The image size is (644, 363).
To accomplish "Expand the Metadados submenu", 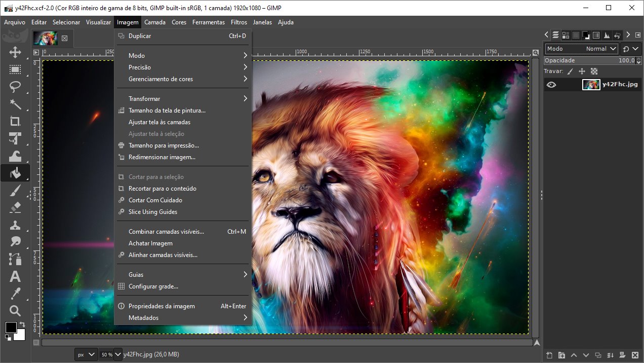I will tap(183, 318).
